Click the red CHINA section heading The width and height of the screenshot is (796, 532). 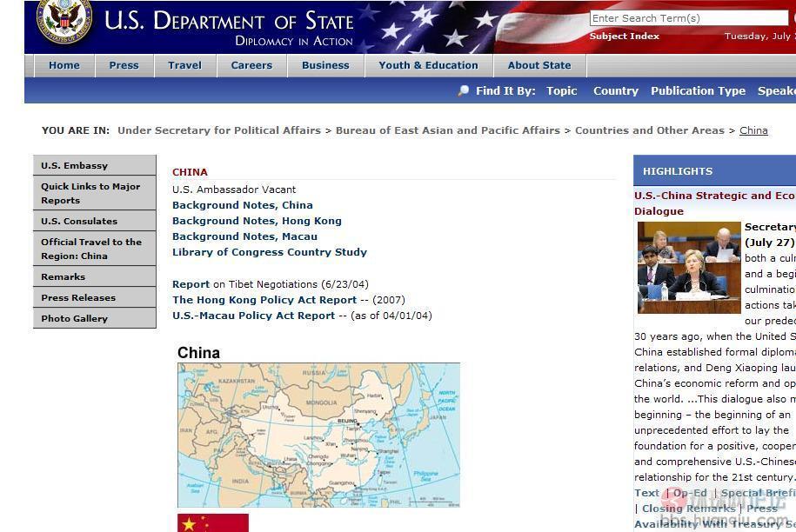point(190,172)
